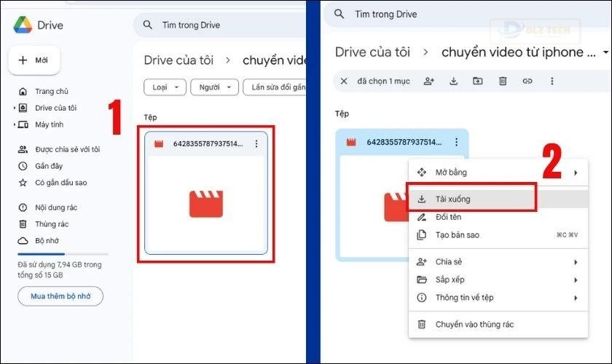This screenshot has height=364, width=612.
Task: Choose Thông tin về tệp in context menu
Action: click(x=498, y=298)
